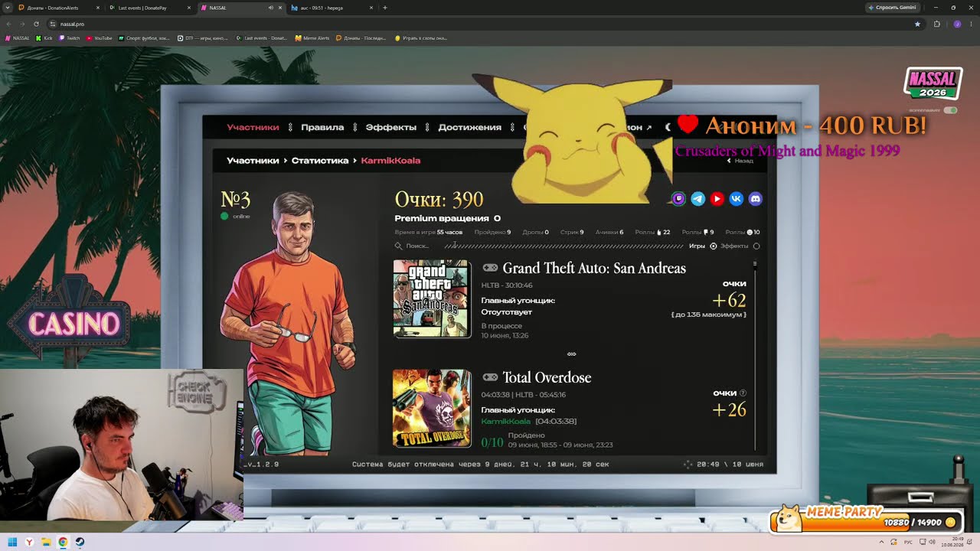Open the NASSAL bookmark

pyautogui.click(x=18, y=37)
